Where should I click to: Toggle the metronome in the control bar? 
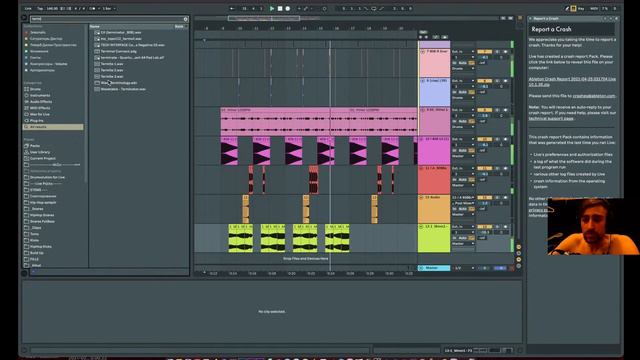coord(93,9)
